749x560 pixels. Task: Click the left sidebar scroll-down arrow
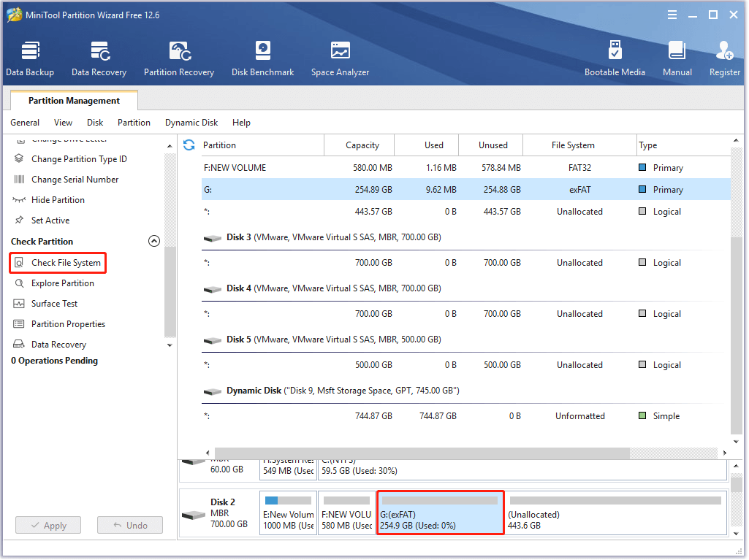click(170, 345)
